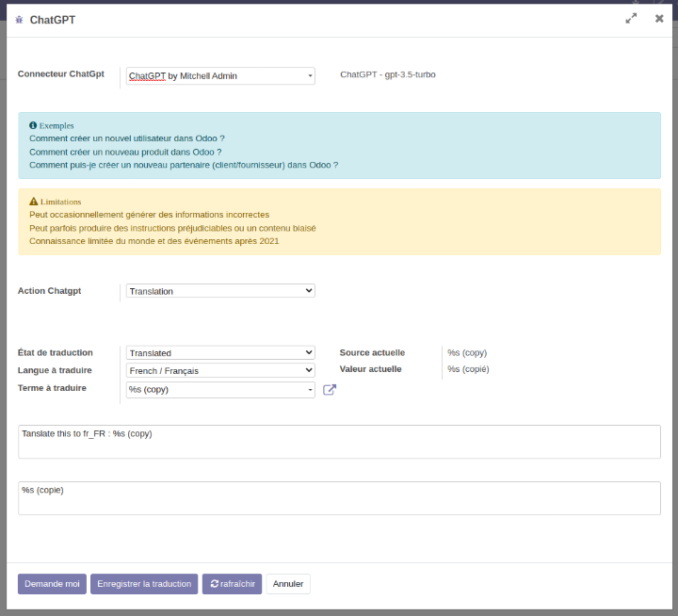This screenshot has width=678, height=616.
Task: Click the Annuler button
Action: point(288,584)
